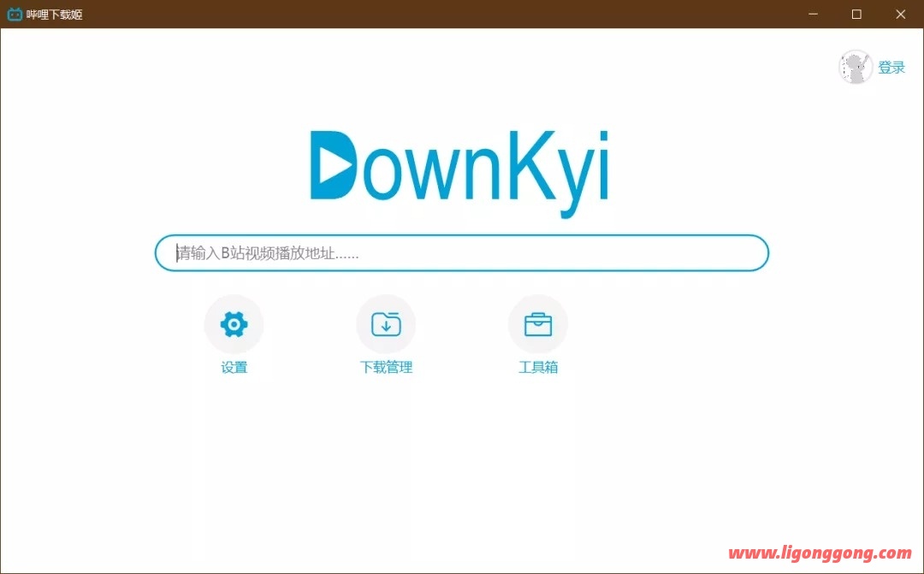Click the 登录 login link
The image size is (924, 574).
[x=891, y=68]
